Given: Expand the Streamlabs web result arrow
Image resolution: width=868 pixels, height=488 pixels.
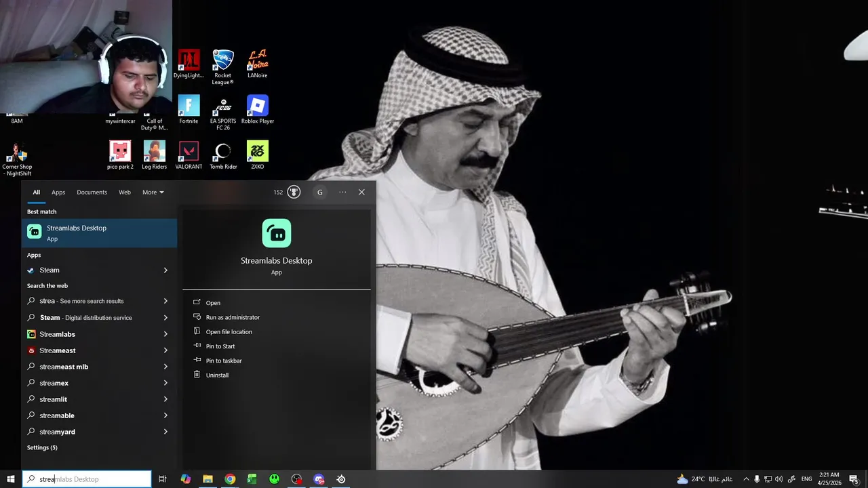Looking at the screenshot, I should 165,334.
